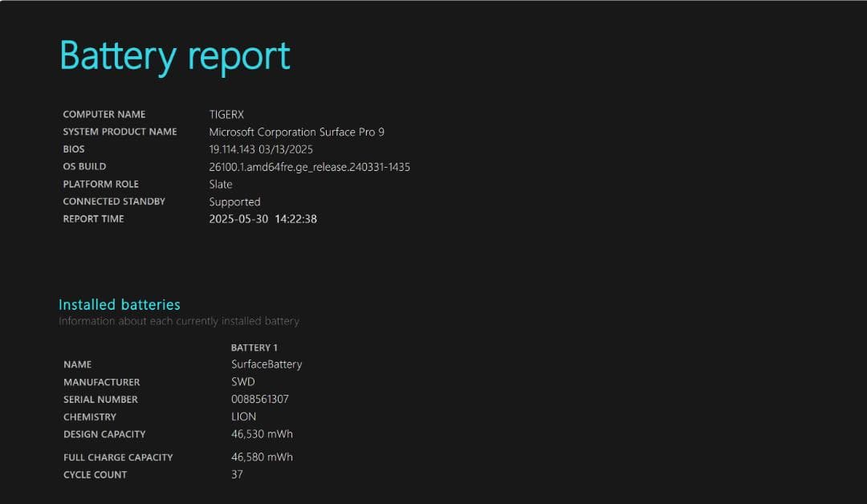This screenshot has width=867, height=504.
Task: Select the SurfaceBattery name value
Action: 267,364
